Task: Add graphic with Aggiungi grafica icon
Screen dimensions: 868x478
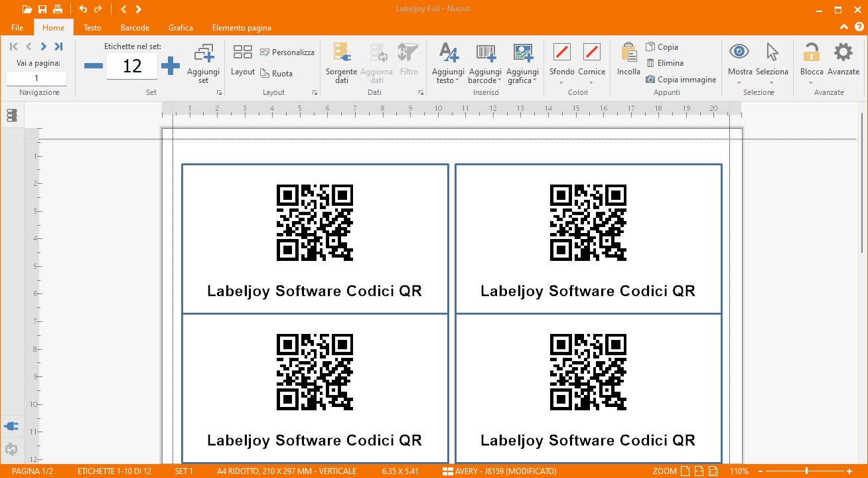Action: click(x=523, y=53)
